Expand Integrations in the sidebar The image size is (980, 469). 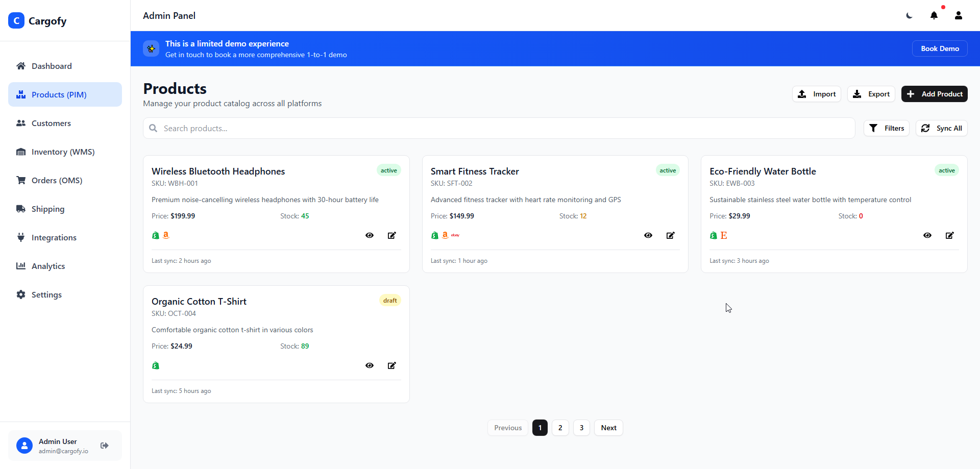(x=54, y=237)
